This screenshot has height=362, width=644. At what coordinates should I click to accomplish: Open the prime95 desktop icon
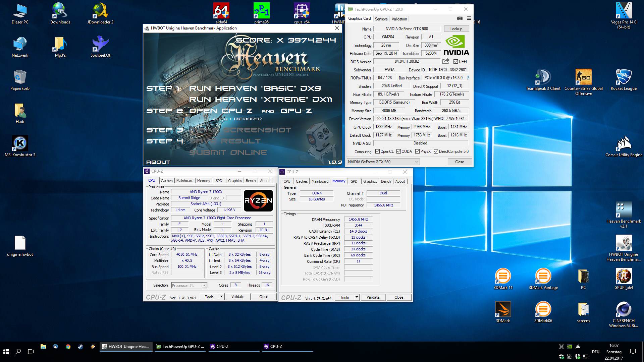(261, 13)
